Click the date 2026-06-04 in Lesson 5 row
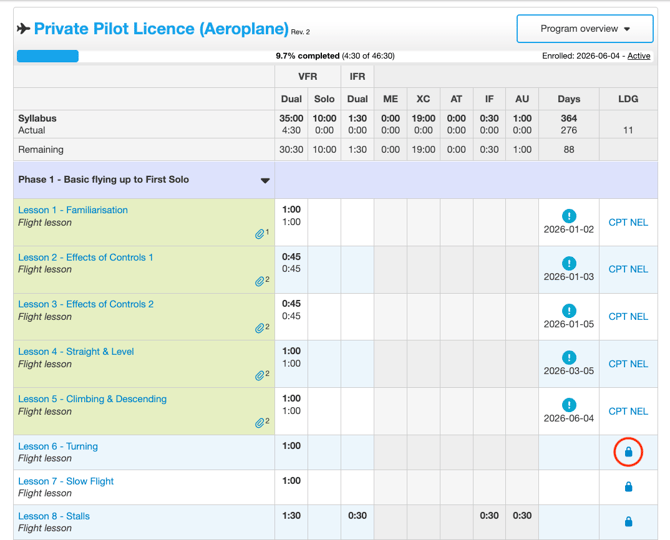This screenshot has height=540, width=670. pyautogui.click(x=569, y=418)
